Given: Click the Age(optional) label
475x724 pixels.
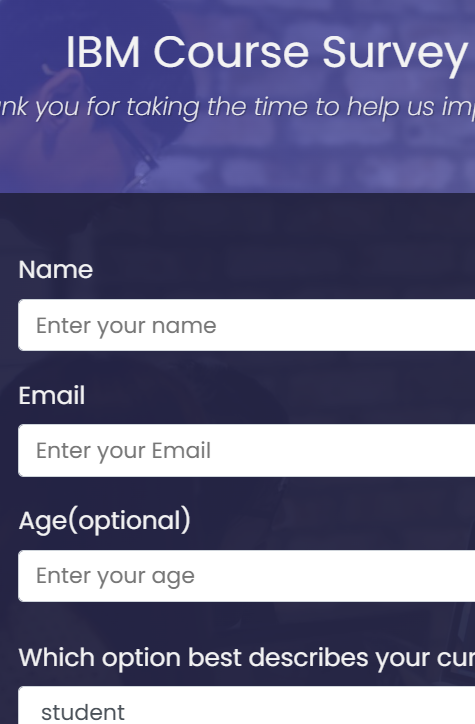Looking at the screenshot, I should tap(104, 521).
